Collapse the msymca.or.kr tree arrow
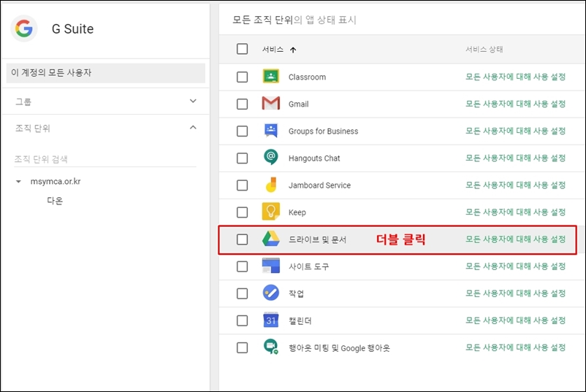This screenshot has width=586, height=392. pos(18,182)
